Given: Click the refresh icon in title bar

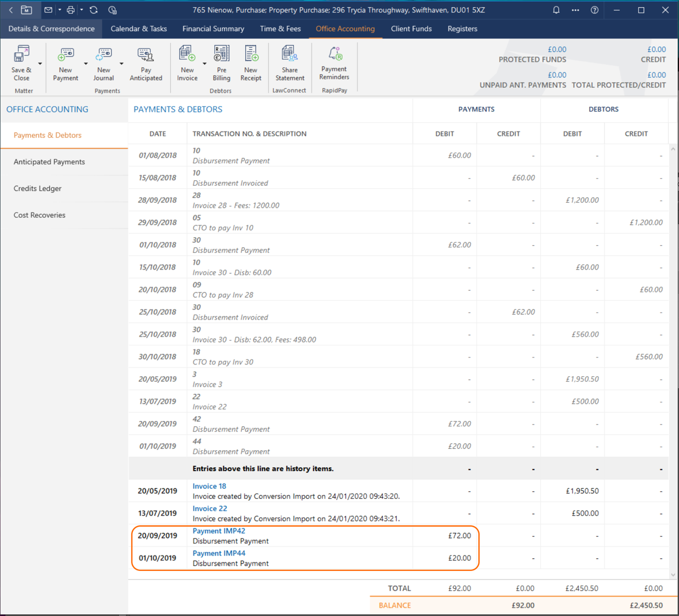Looking at the screenshot, I should [x=93, y=10].
